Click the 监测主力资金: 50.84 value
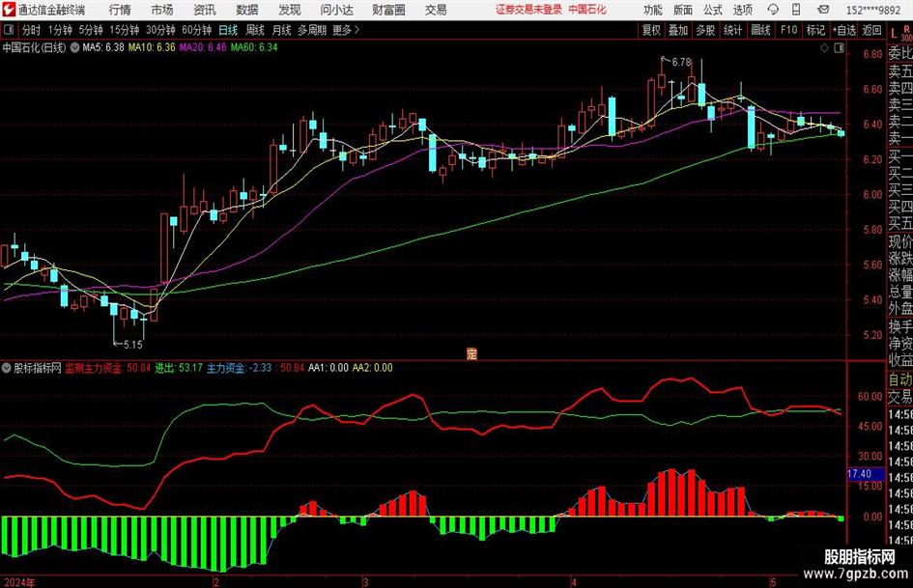 [107, 368]
